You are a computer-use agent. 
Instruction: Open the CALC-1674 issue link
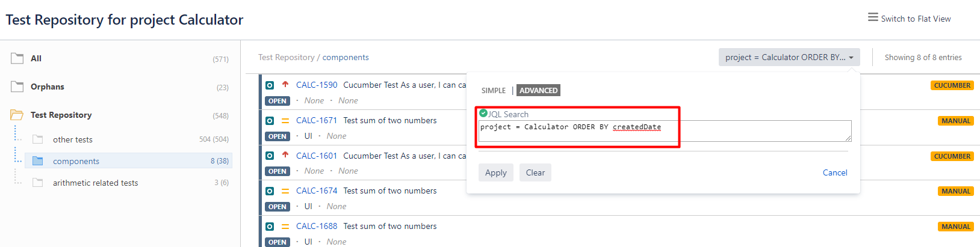(x=317, y=191)
